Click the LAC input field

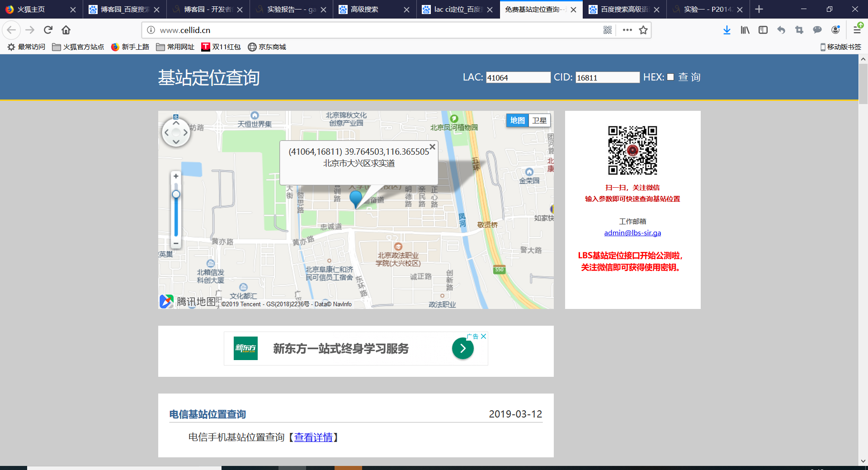[x=518, y=77]
